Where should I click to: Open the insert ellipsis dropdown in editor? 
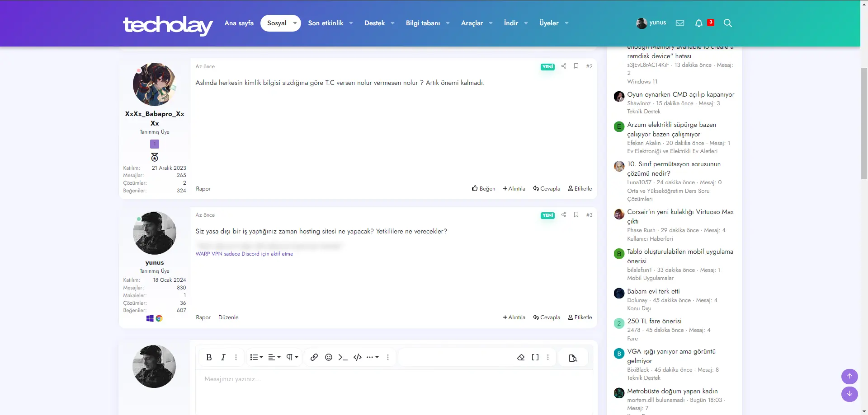coord(373,357)
